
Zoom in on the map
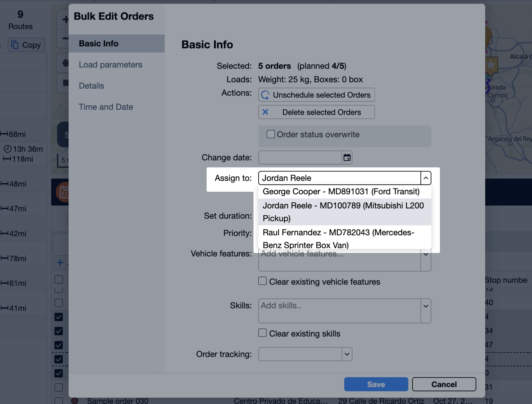(x=65, y=20)
